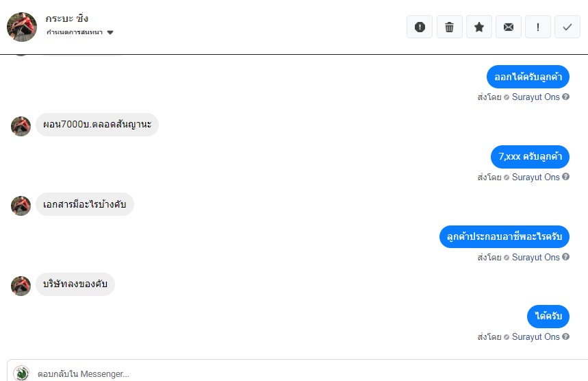
Task: Mark conversation unread with envelope icon
Action: (509, 27)
